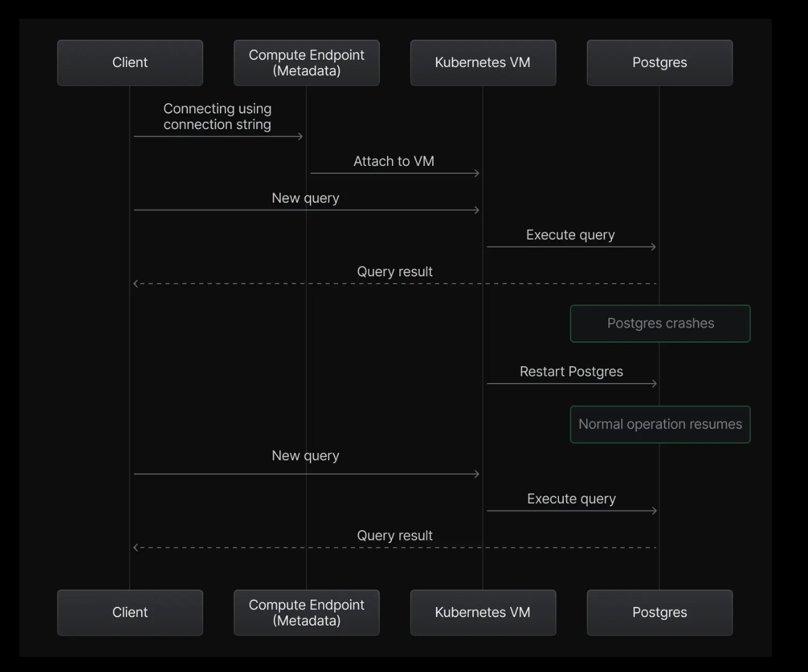Select the first 'Query result' label
Viewport: 808px width, 672px height.
coord(395,271)
